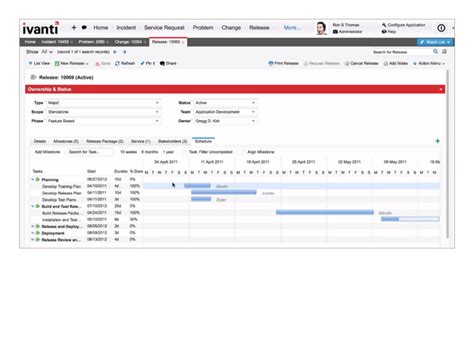Screen dimensions: 474x364
Task: Close the Release 10069 workspace tab
Action: point(183,42)
